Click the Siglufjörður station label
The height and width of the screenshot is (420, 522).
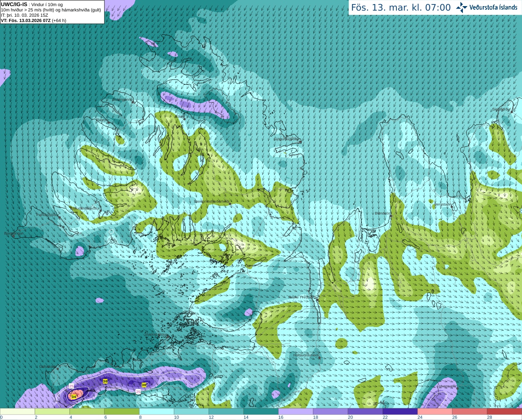tap(502, 109)
